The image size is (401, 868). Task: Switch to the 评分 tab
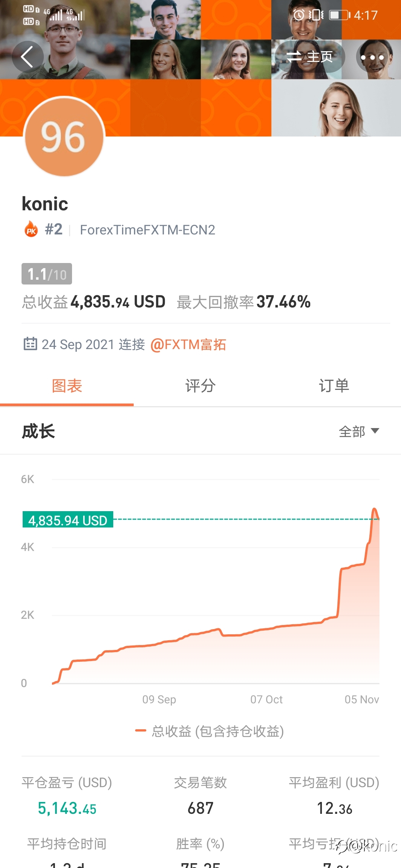[200, 386]
